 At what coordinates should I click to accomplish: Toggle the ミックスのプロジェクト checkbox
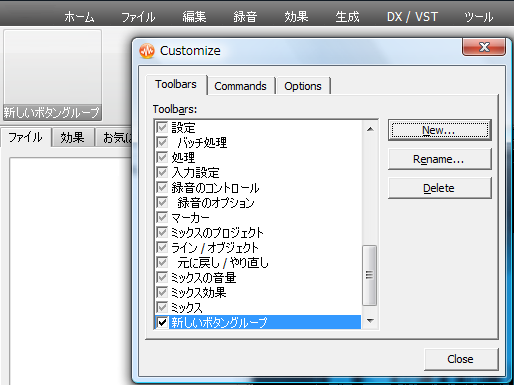pos(162,232)
